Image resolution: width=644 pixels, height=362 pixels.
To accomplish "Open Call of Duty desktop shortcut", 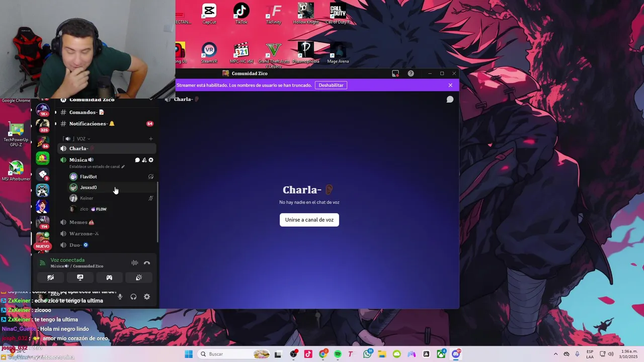I will click(x=338, y=14).
